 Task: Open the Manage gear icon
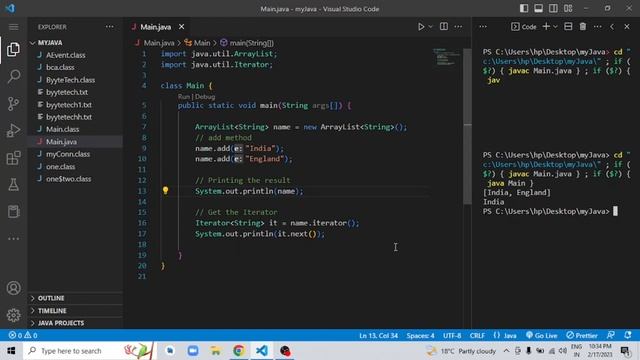tap(13, 315)
